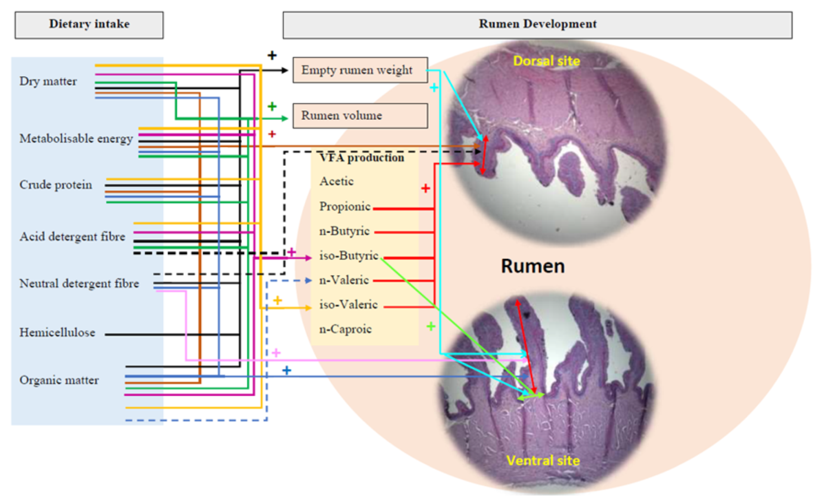Click the cyan plus sign near Dorsal image
This screenshot has height=504, width=824.
[x=434, y=88]
